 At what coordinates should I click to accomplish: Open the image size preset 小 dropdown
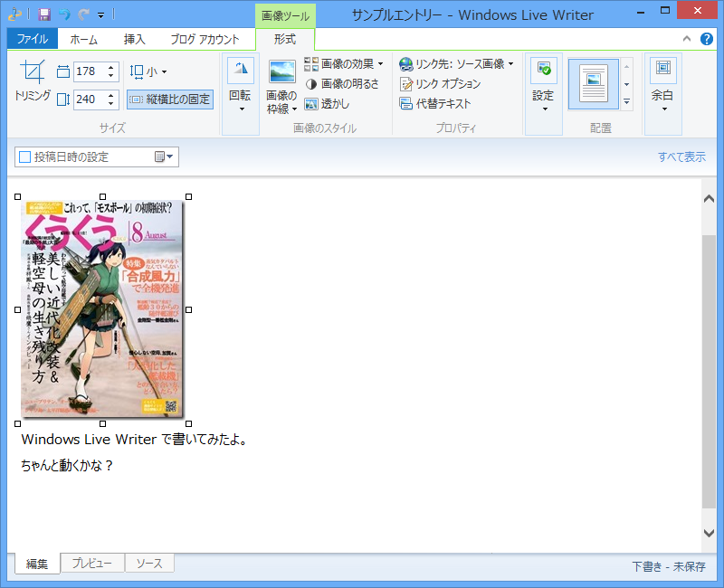point(148,71)
